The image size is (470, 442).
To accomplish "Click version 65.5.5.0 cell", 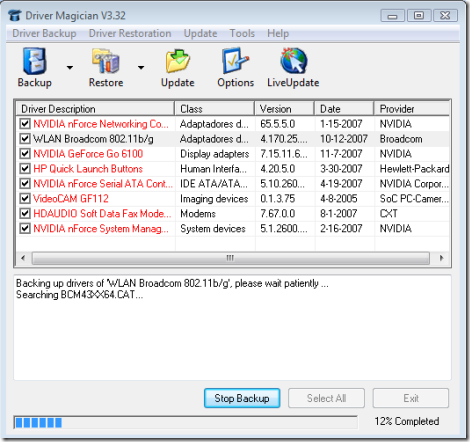I will coord(278,124).
